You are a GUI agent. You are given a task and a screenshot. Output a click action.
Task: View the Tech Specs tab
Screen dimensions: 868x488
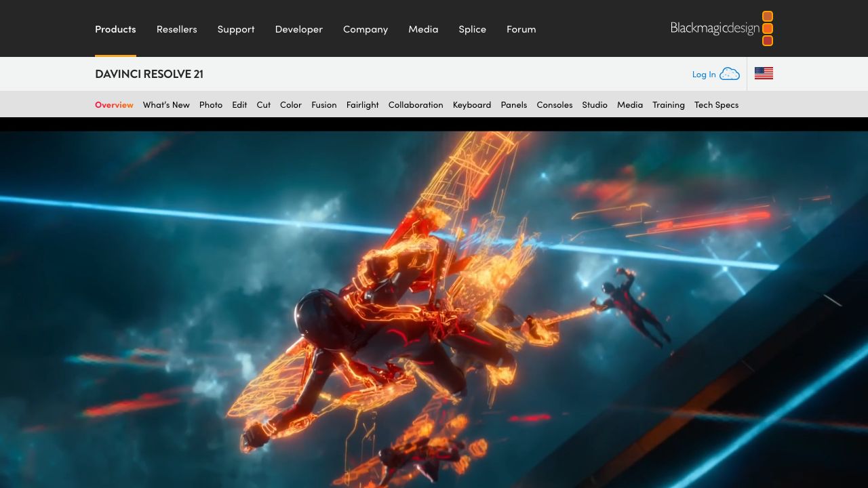tap(716, 104)
